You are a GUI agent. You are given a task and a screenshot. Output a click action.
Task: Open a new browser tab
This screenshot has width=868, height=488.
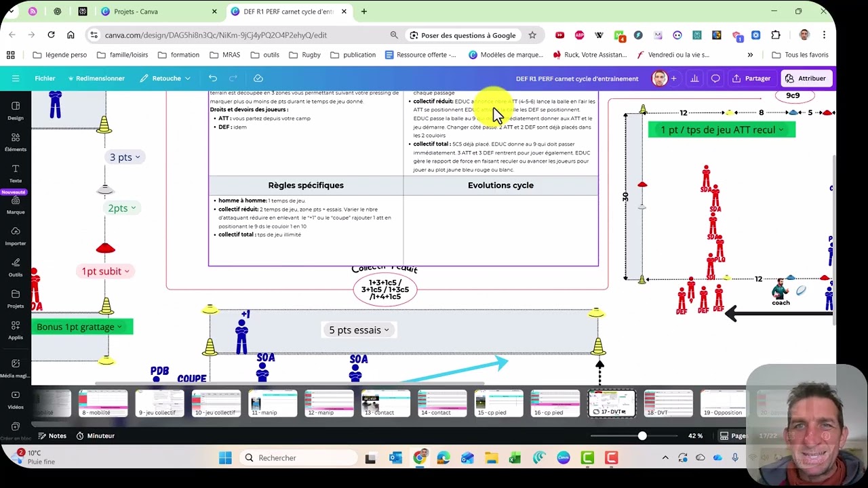[364, 12]
